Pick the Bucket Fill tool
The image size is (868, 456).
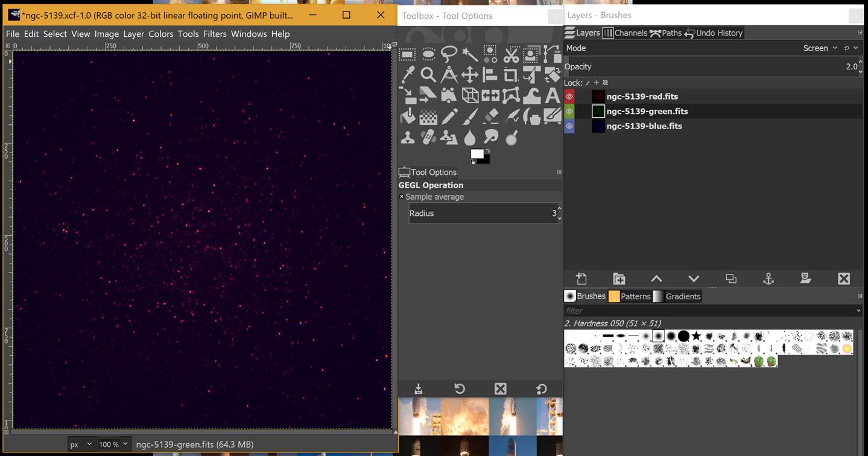click(408, 116)
